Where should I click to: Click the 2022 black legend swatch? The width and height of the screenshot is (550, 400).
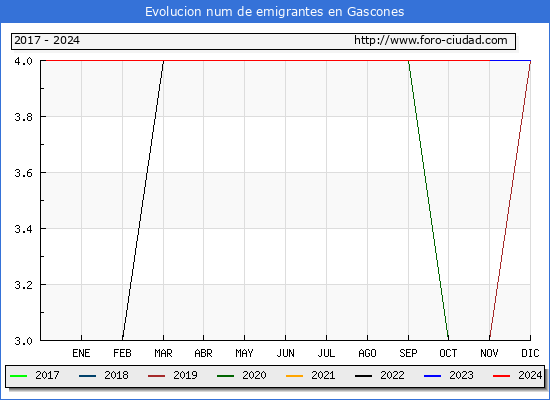(x=363, y=376)
